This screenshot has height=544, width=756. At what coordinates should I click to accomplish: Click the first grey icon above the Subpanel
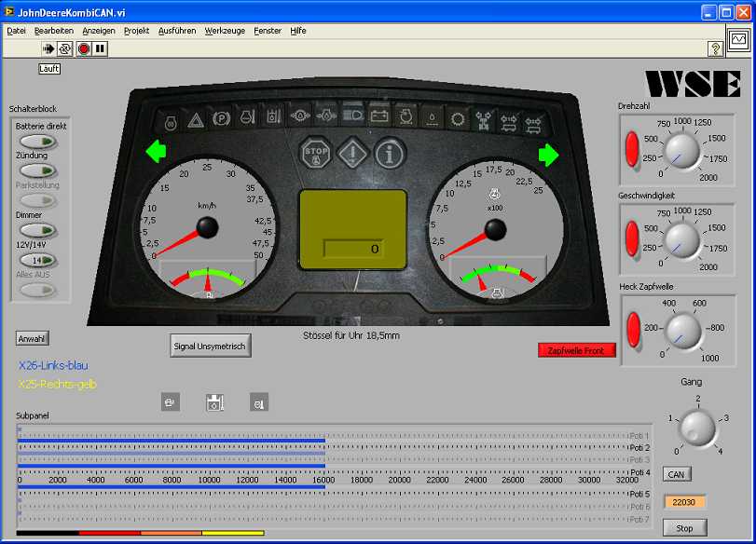171,401
